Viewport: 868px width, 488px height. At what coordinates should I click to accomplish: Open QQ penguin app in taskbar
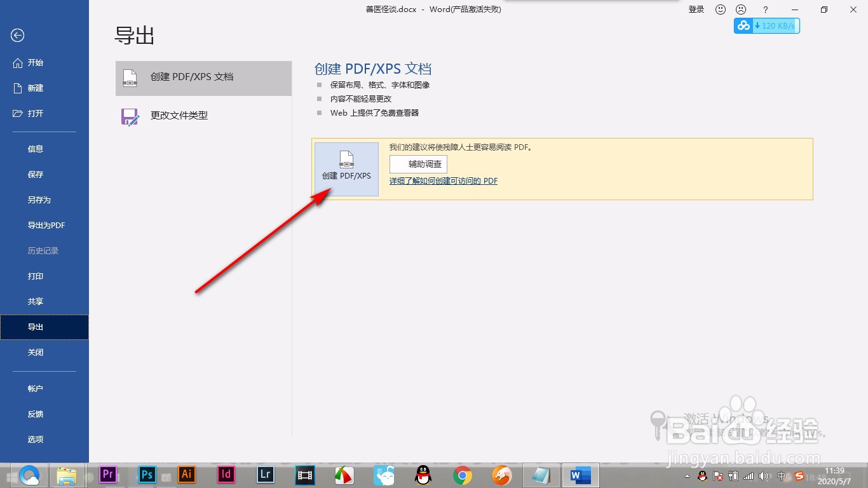click(x=423, y=475)
